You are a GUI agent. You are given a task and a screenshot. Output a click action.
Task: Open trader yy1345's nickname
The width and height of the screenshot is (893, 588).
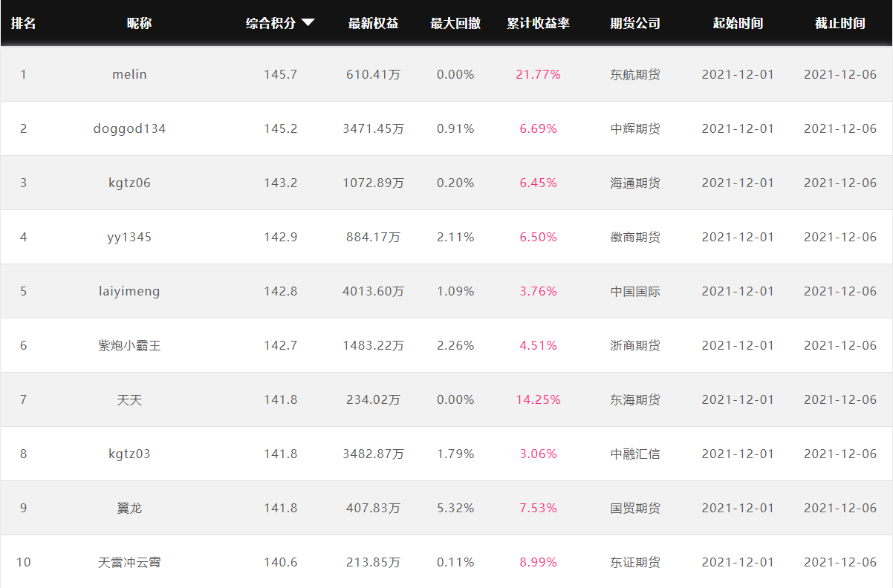point(129,237)
